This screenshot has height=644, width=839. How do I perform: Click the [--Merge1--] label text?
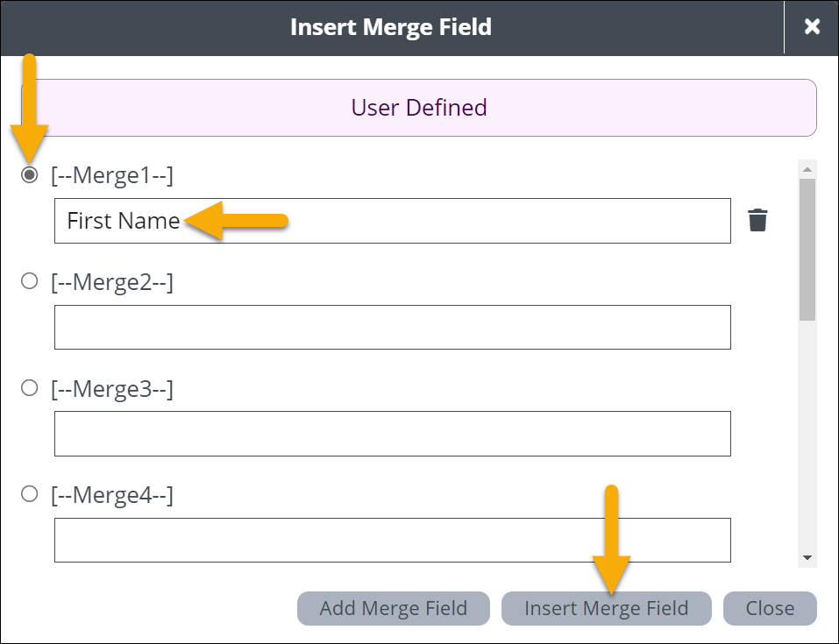(x=112, y=175)
